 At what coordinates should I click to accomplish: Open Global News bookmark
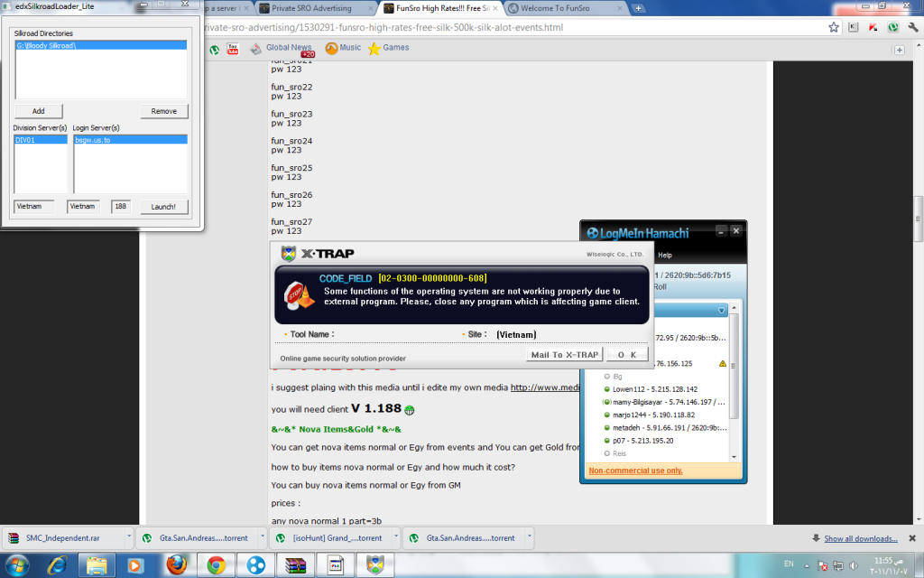point(282,49)
